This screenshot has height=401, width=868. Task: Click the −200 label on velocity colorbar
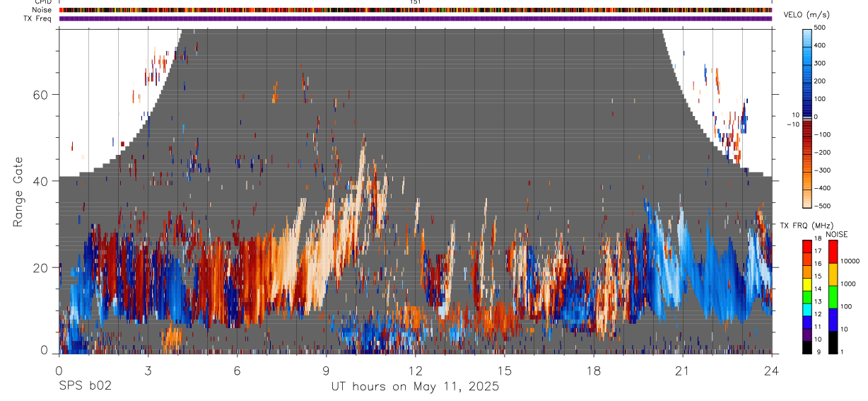tap(821, 153)
